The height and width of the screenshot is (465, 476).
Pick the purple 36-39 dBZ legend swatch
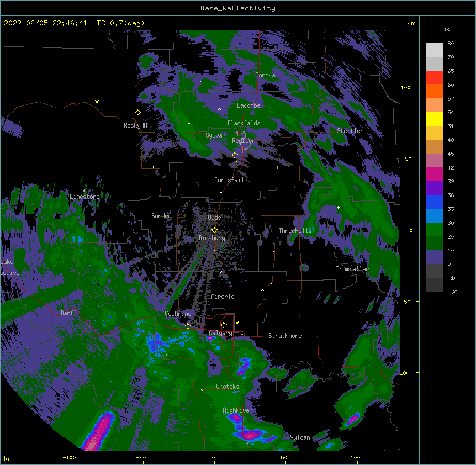pos(434,188)
